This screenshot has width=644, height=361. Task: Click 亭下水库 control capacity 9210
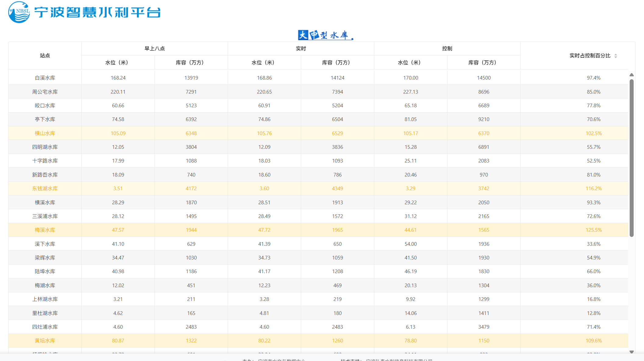[x=484, y=119]
